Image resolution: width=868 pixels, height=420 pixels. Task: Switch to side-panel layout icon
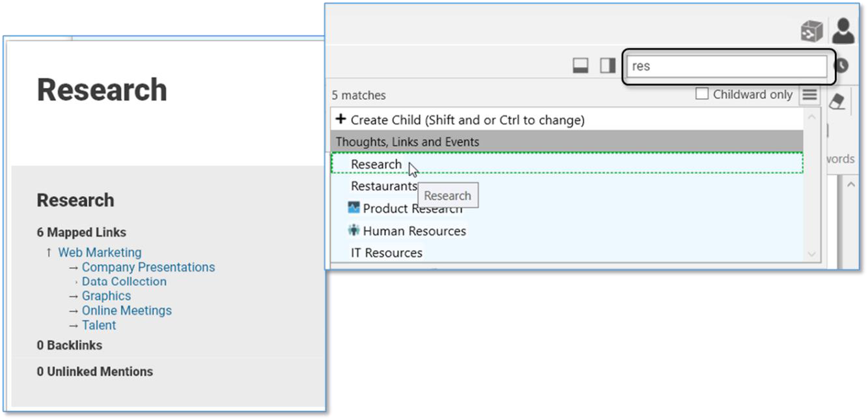point(608,66)
